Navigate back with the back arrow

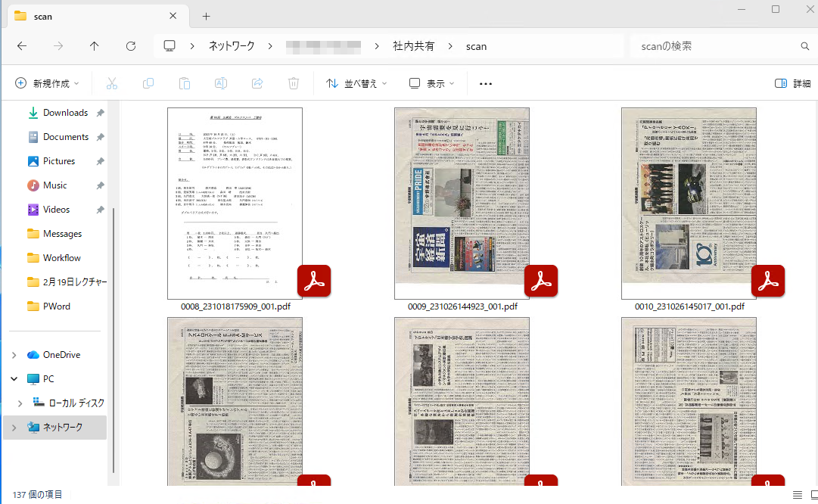pyautogui.click(x=22, y=46)
